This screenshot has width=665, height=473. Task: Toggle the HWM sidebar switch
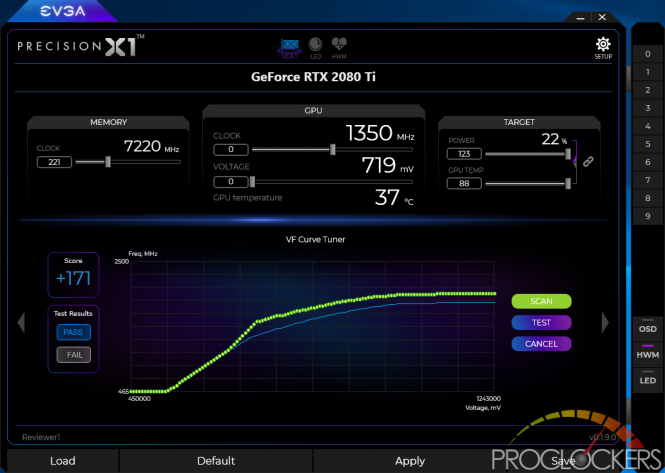[x=648, y=353]
